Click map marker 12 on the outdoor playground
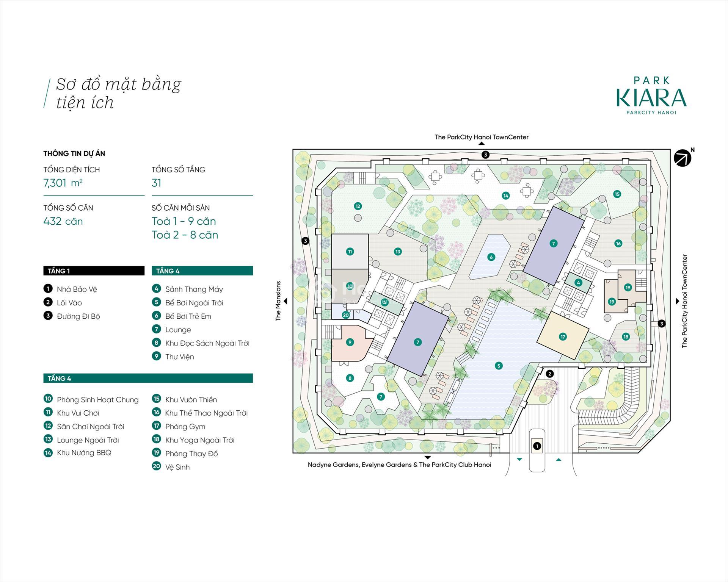This screenshot has width=728, height=582. (x=358, y=206)
